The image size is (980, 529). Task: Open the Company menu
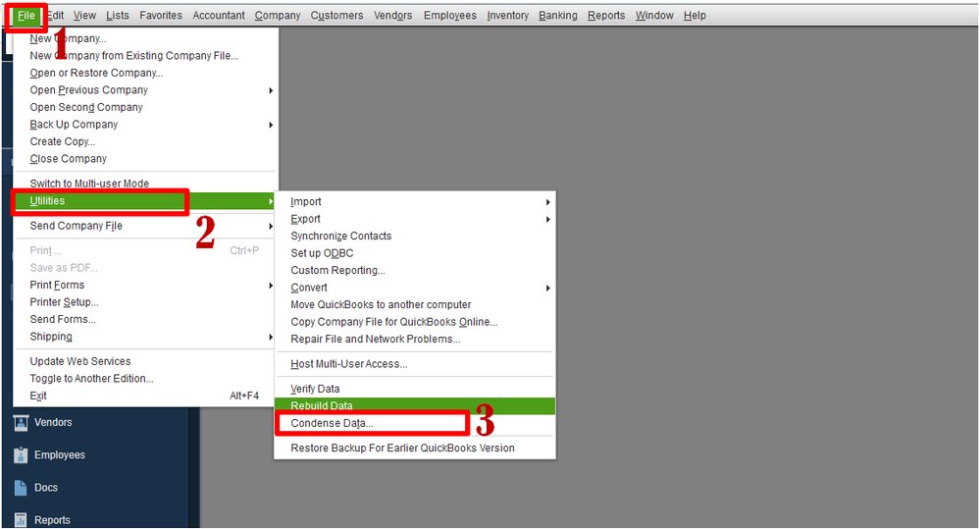tap(278, 16)
